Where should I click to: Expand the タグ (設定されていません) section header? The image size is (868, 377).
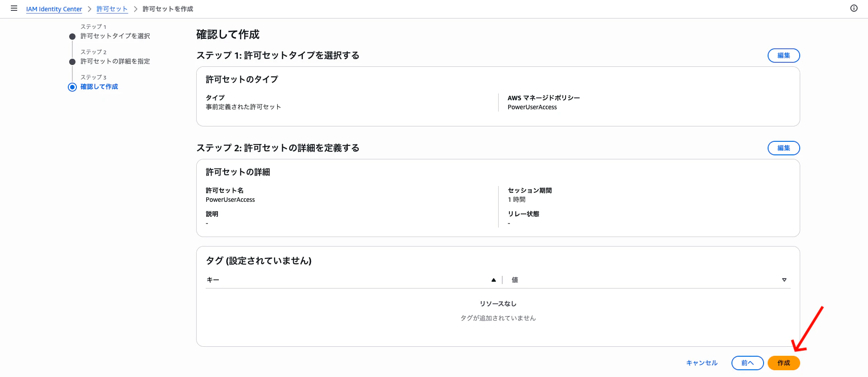(259, 261)
